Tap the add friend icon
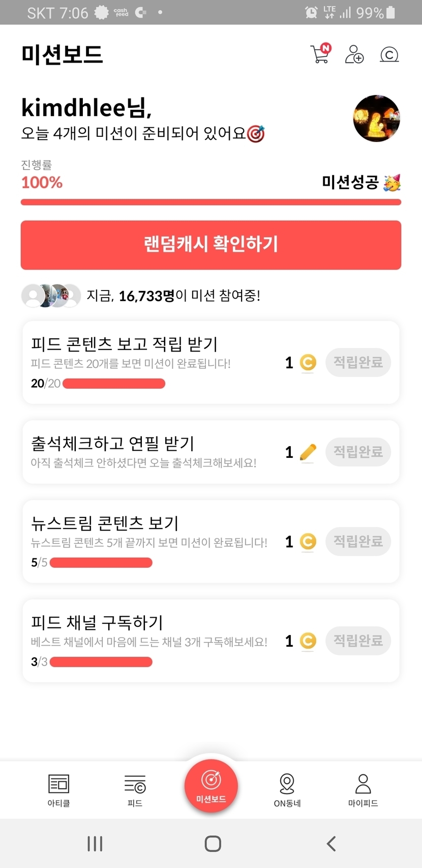 354,54
